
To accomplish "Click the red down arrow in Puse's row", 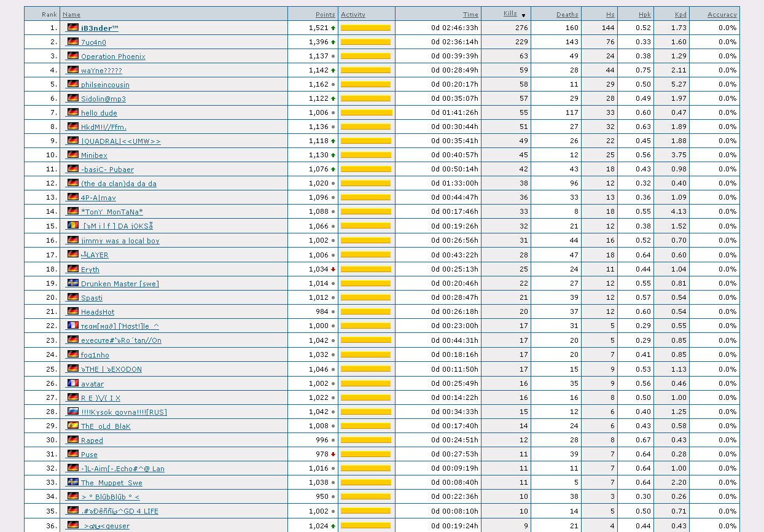I will pyautogui.click(x=333, y=454).
